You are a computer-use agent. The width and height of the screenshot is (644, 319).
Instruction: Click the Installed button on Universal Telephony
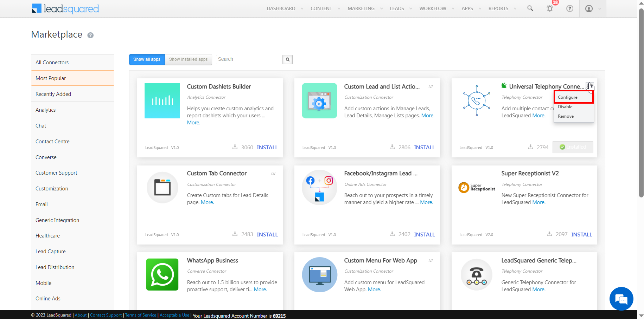[573, 147]
